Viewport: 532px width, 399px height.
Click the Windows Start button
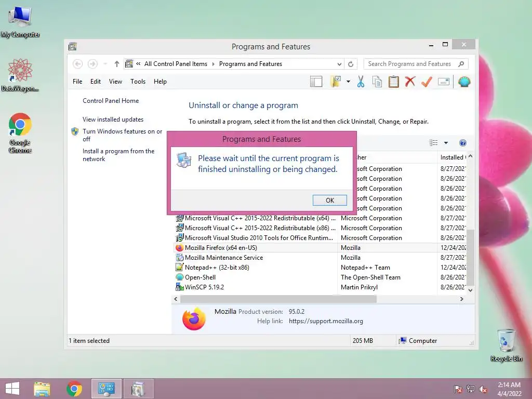pyautogui.click(x=12, y=389)
